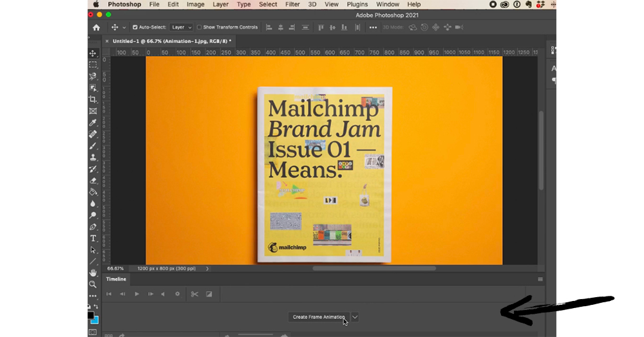Select the Paint Bucket tool
644x337 pixels.
coord(93,192)
